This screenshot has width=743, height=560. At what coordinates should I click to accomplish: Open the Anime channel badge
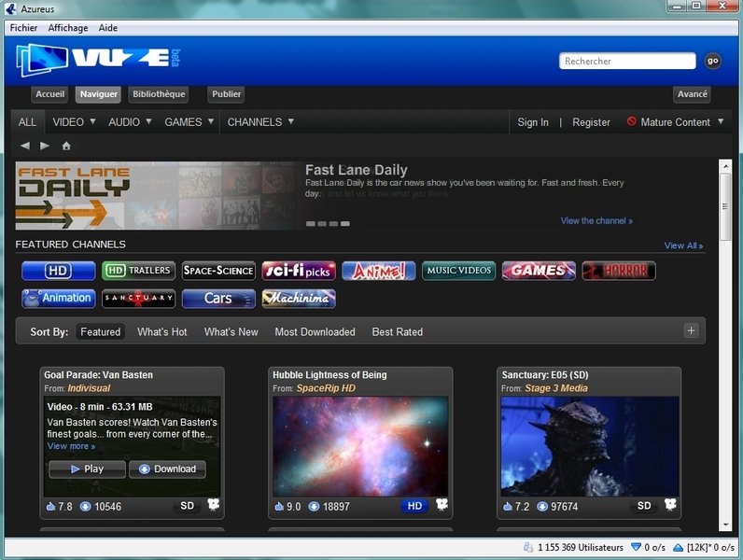[379, 271]
